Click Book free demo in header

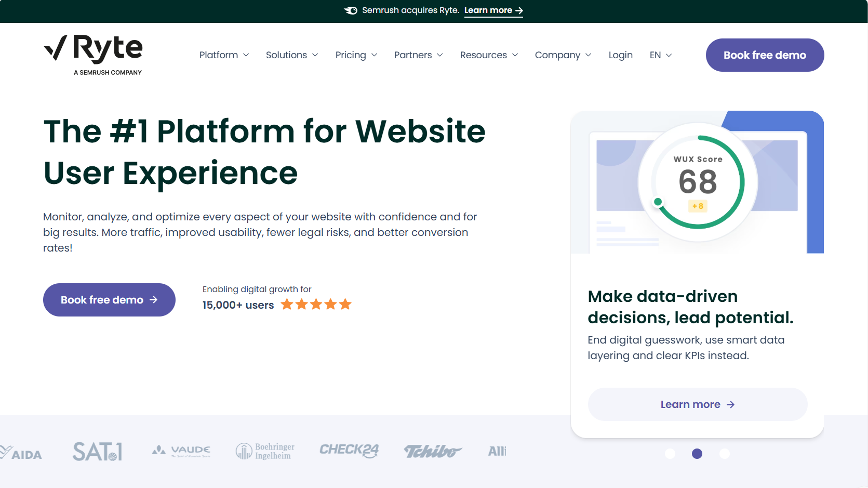[x=765, y=55]
